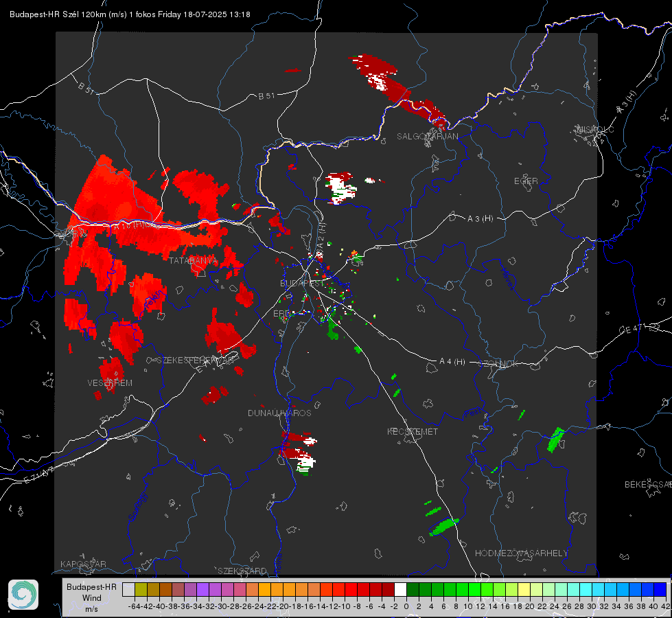Screen dimensions: 672x618
Task: Click the dark red echo north of Salgotarjan
Action: [x=399, y=92]
